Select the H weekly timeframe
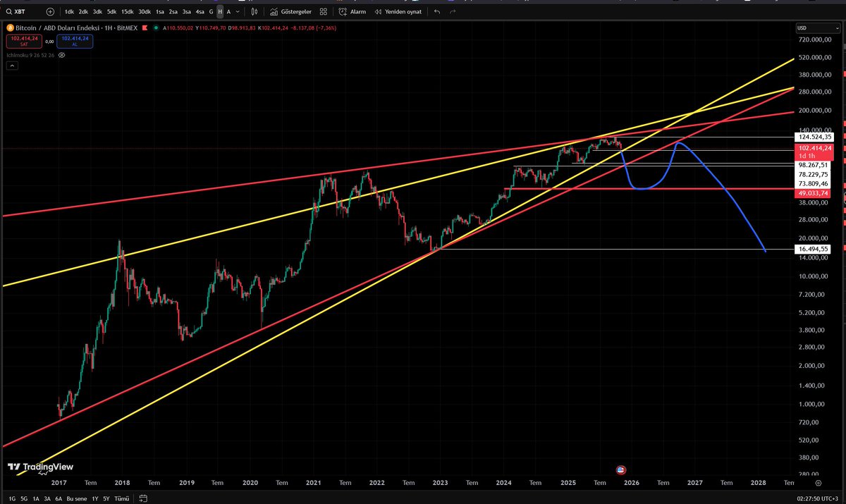Screen dimensions: 846x504 pos(220,12)
